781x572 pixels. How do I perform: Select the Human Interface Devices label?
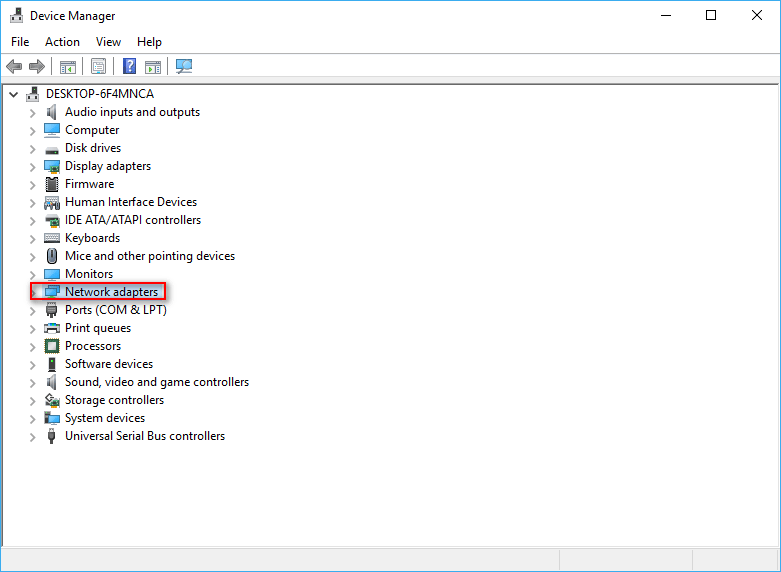[x=131, y=202]
